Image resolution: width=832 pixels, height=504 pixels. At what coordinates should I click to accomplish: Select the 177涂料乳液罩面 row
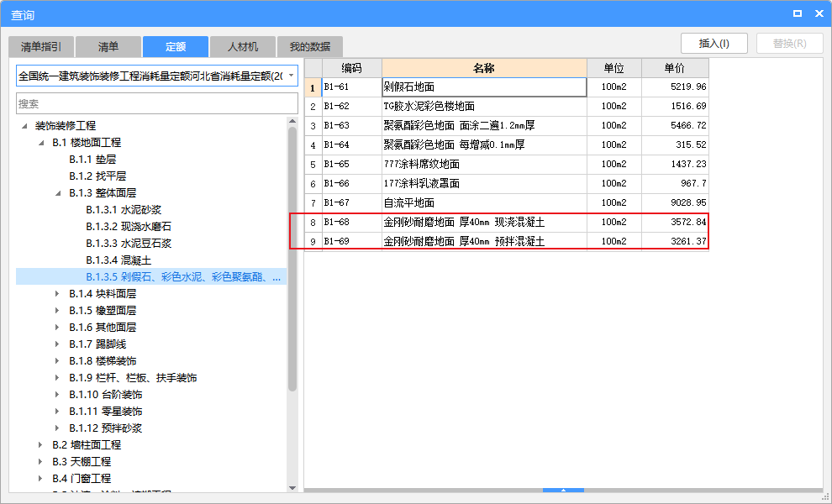(507, 184)
